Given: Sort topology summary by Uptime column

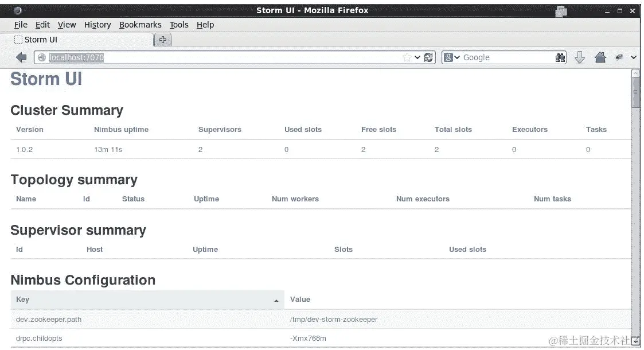Looking at the screenshot, I should (x=206, y=199).
